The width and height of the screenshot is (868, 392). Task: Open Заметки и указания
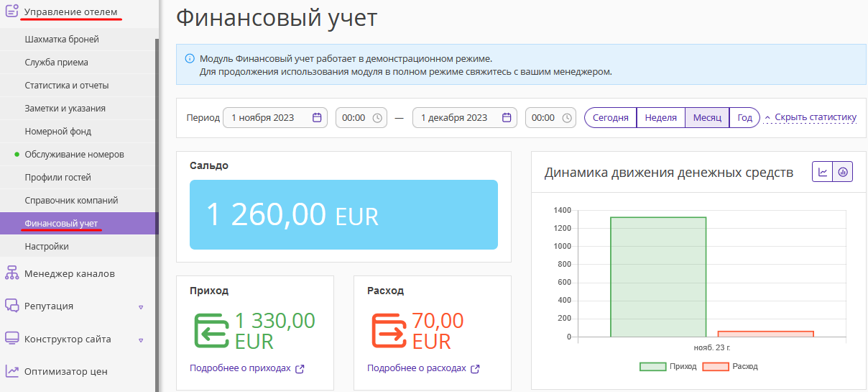[78, 109]
